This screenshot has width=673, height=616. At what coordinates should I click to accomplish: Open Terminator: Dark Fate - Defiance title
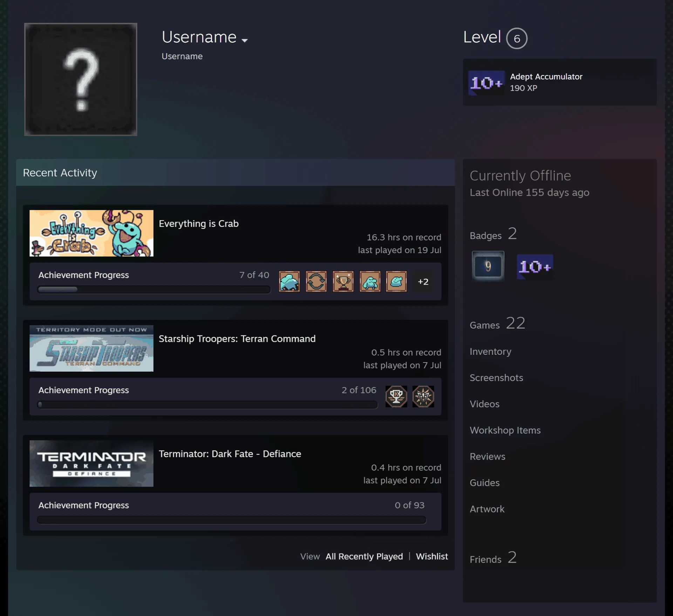tap(230, 454)
